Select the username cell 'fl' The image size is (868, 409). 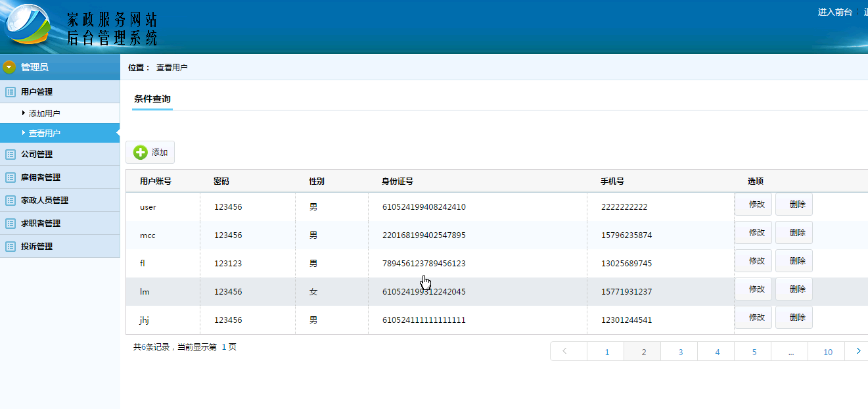[x=143, y=264]
